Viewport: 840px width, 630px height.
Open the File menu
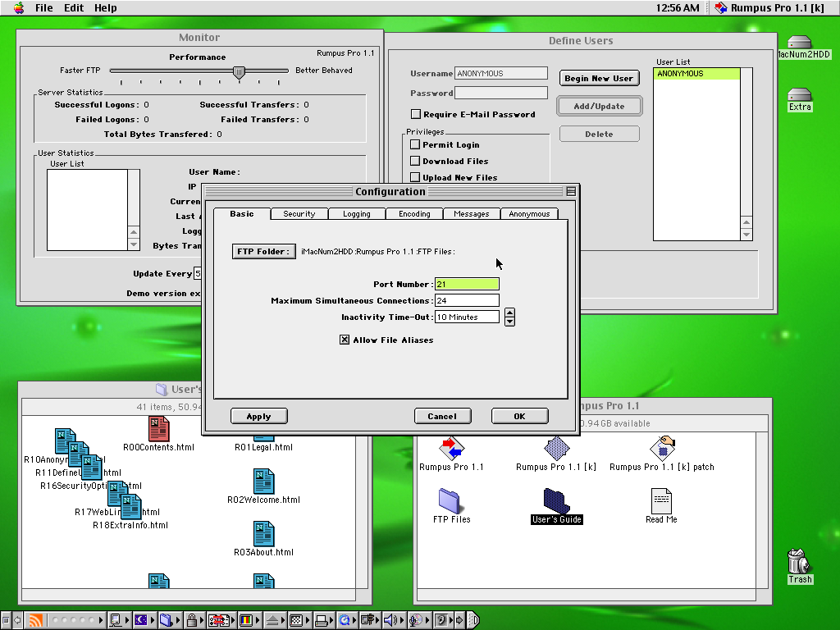44,8
